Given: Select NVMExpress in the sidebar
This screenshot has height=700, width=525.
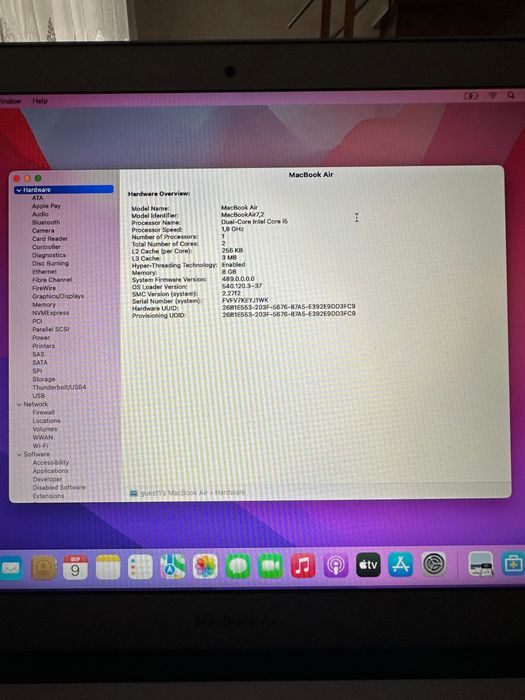Looking at the screenshot, I should (50, 312).
